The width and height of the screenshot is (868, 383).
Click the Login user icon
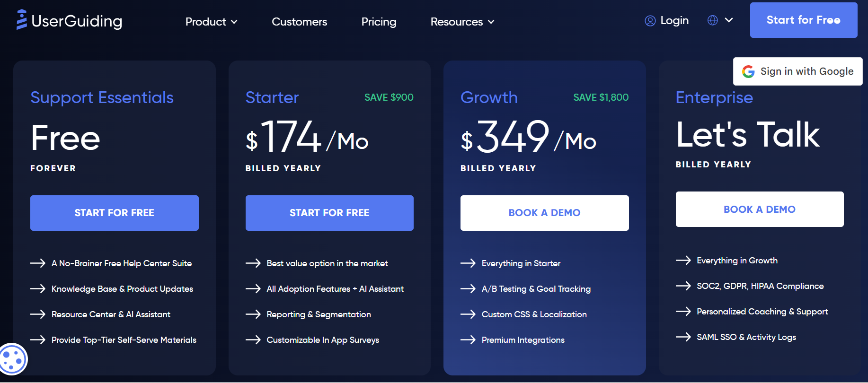[650, 21]
